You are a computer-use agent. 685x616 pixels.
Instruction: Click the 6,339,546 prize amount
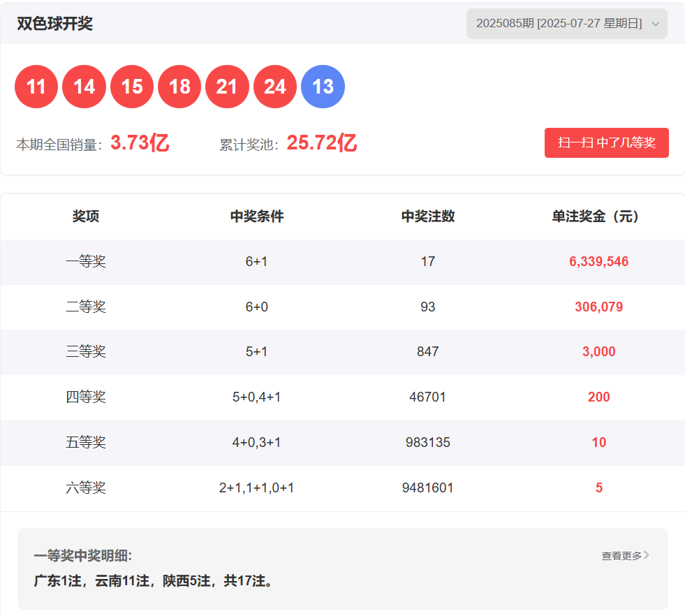click(x=598, y=262)
